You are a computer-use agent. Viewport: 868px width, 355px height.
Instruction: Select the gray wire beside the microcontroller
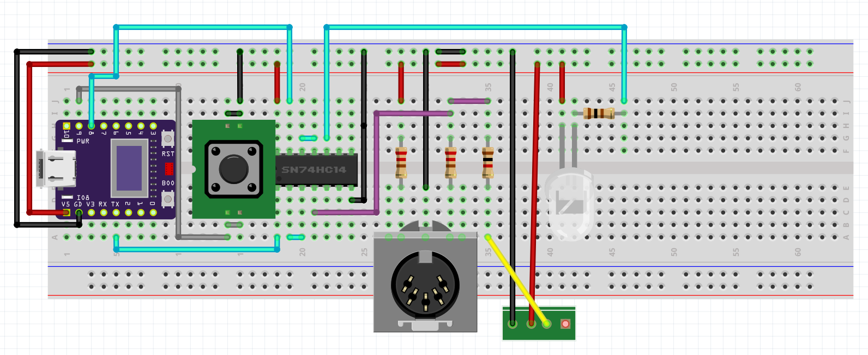(x=178, y=163)
